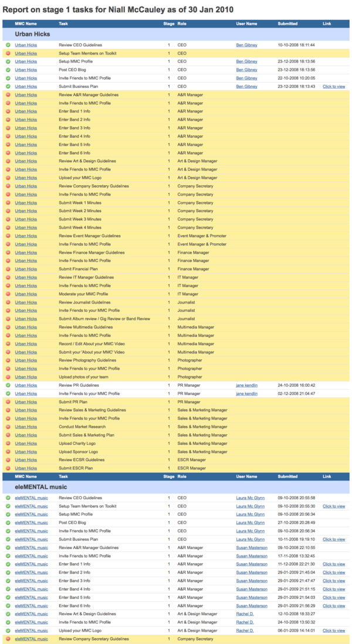Click red status icon for Upload Sponsor Logo
This screenshot has width=352, height=644.
click(x=8, y=451)
